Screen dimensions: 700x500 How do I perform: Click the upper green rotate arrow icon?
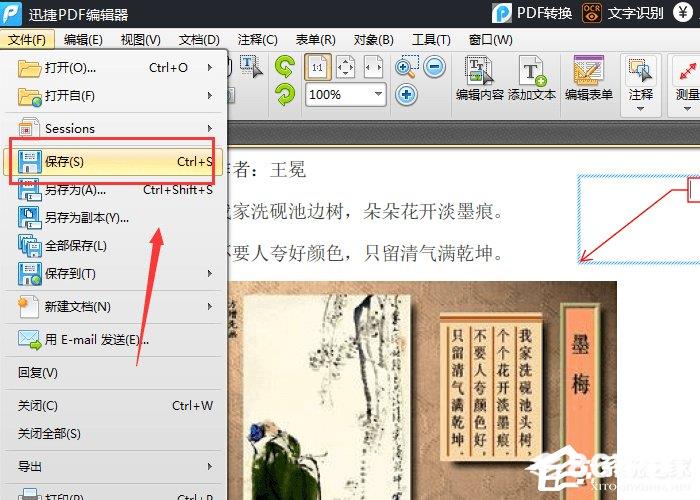click(285, 67)
